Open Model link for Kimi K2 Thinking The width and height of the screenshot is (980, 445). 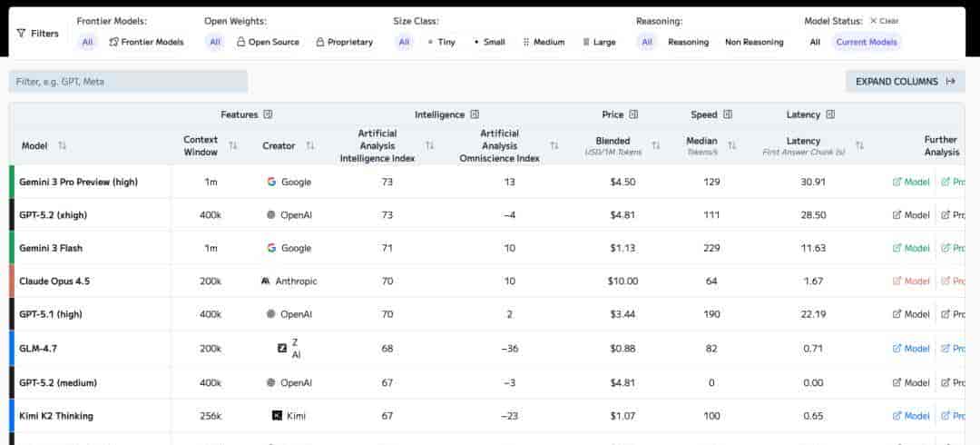(911, 416)
